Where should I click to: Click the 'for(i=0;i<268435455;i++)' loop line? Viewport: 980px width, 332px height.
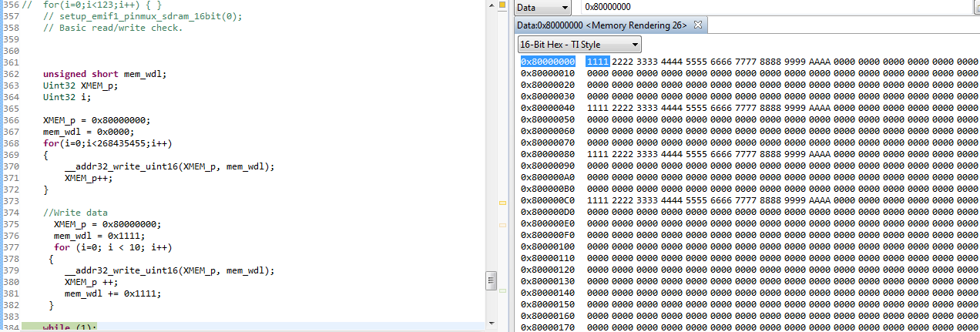point(107,143)
